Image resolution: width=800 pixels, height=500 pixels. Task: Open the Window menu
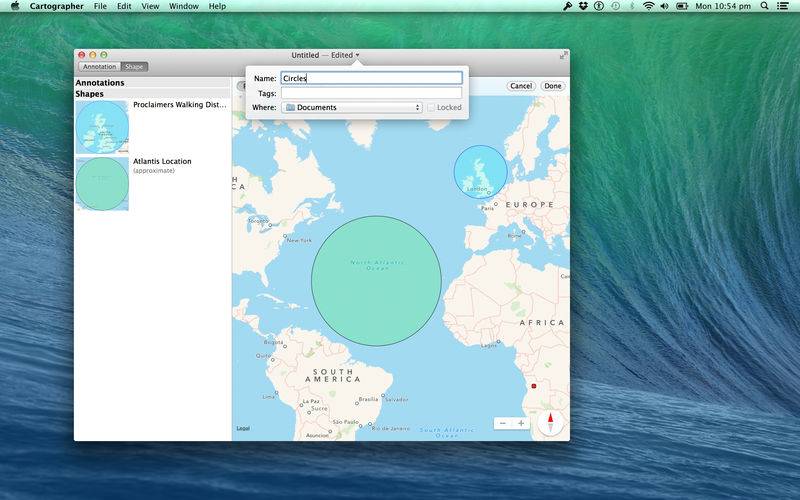tap(184, 6)
